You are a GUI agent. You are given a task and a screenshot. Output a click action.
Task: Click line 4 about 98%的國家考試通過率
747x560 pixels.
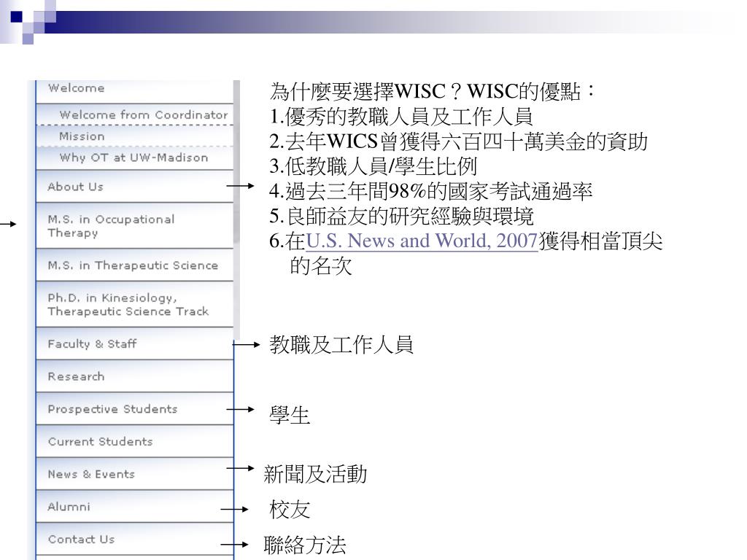[x=430, y=191]
